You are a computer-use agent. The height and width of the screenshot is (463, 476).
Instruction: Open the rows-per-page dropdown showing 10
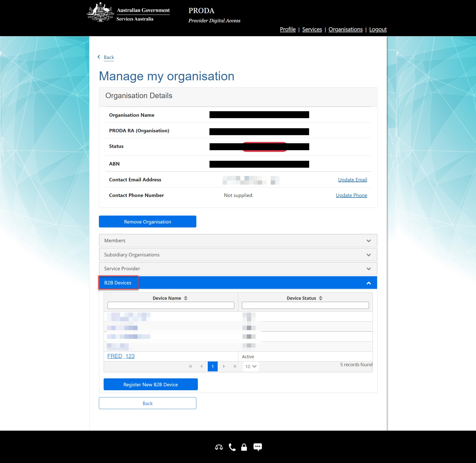(x=251, y=366)
